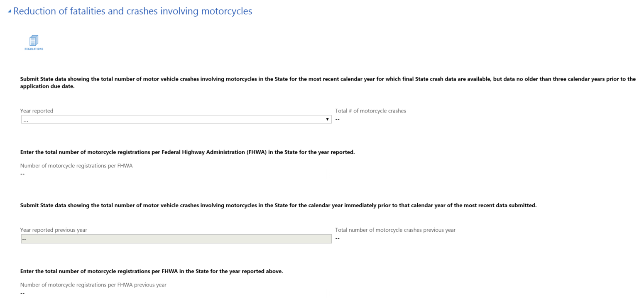Click the 'Year reported previous year' label
The image size is (644, 304).
click(54, 230)
